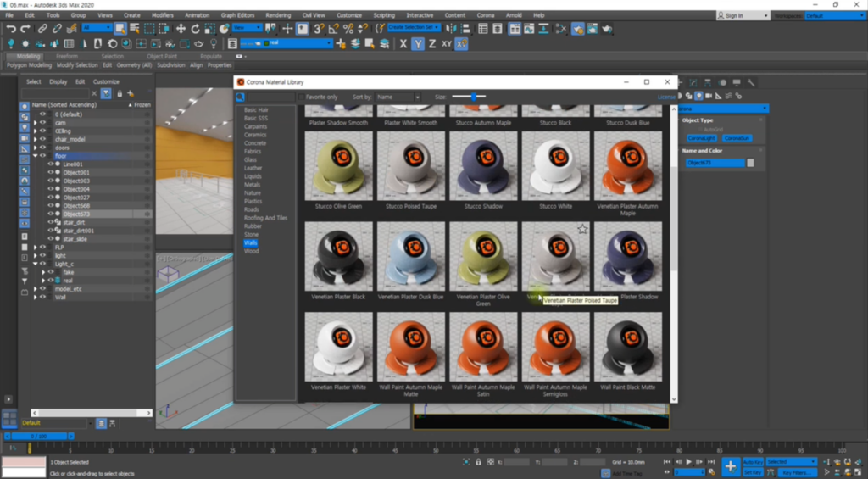Open the Rendered Frame Window icon
The image size is (868, 479).
(593, 29)
